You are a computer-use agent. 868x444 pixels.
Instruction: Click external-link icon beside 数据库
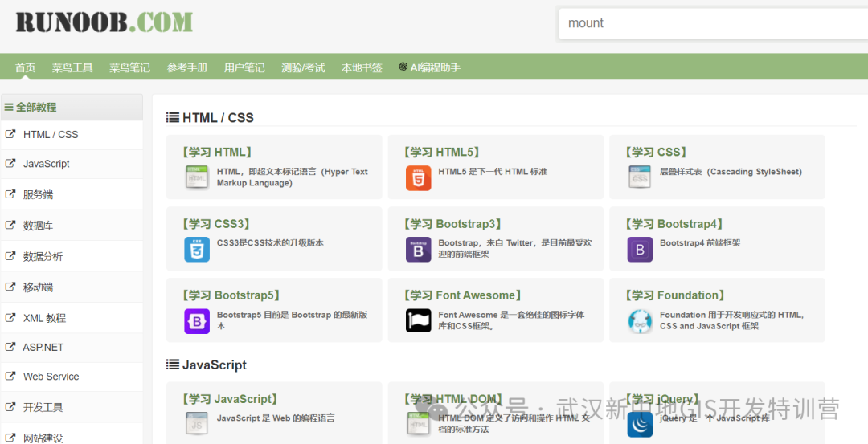tap(10, 225)
